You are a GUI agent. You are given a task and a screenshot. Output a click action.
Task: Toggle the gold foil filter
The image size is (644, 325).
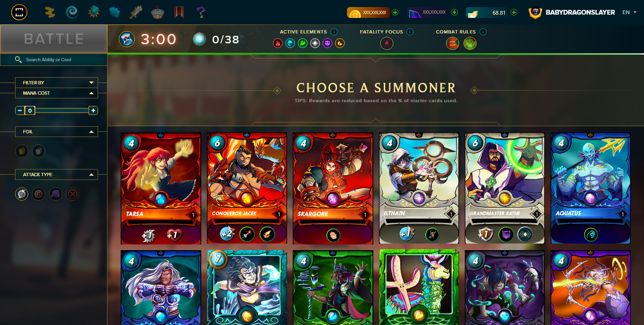tap(22, 151)
